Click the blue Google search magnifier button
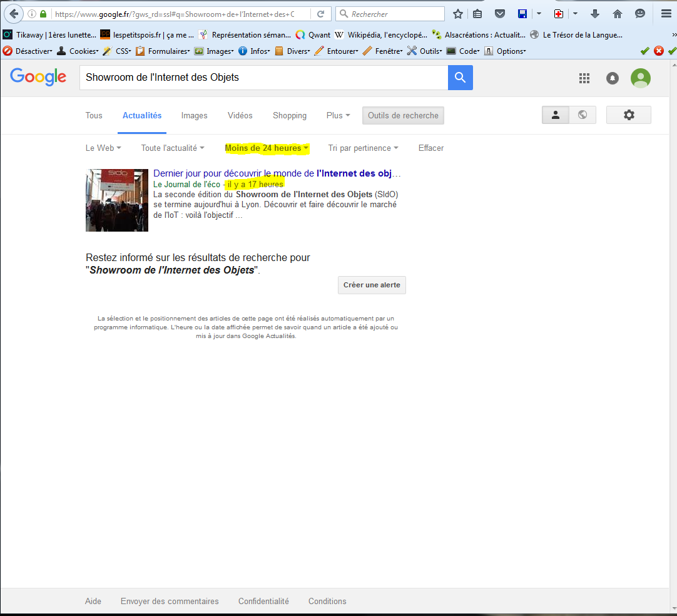This screenshot has width=677, height=616. pos(460,78)
